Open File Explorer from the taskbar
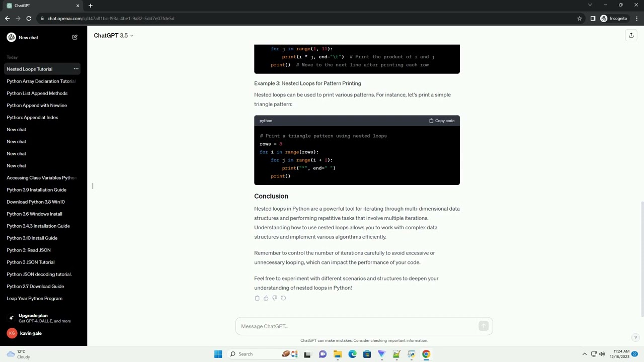The height and width of the screenshot is (362, 644). pyautogui.click(x=338, y=354)
